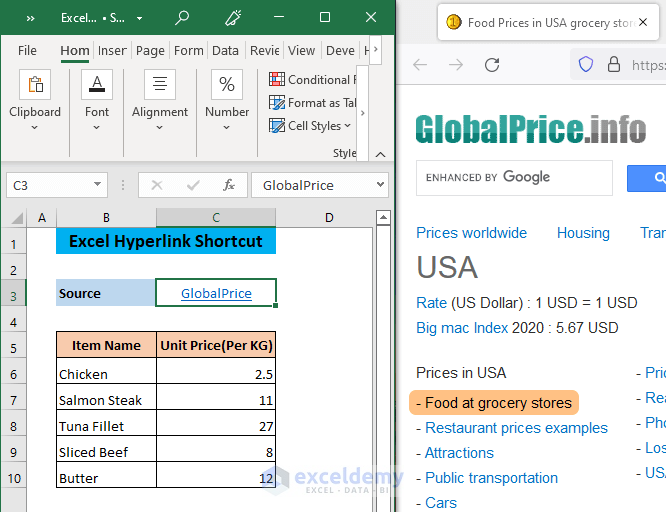Click the Insert Function fx icon

coord(229,185)
